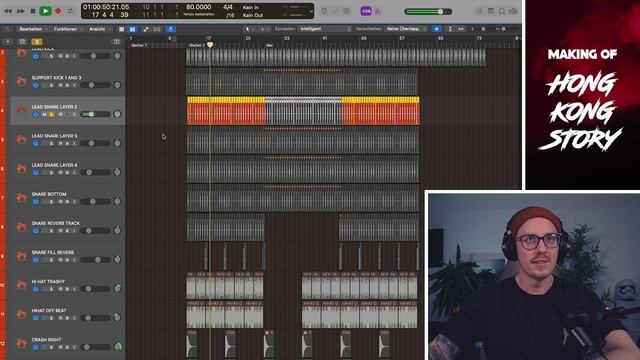Start playback with the green play button

coord(45,11)
